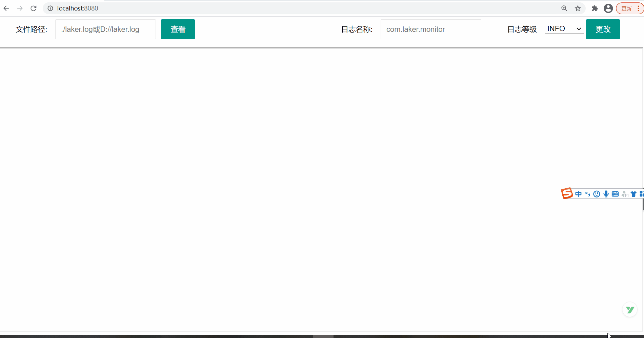This screenshot has height=338, width=644.
Task: Click the Sogou input method logo
Action: 567,193
